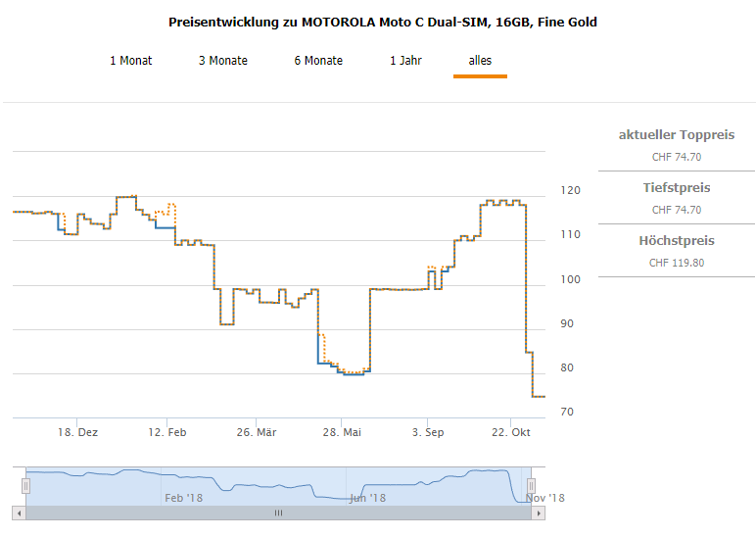Viewport: 756px width, 538px height.
Task: Select the alles range tab
Action: [x=480, y=61]
